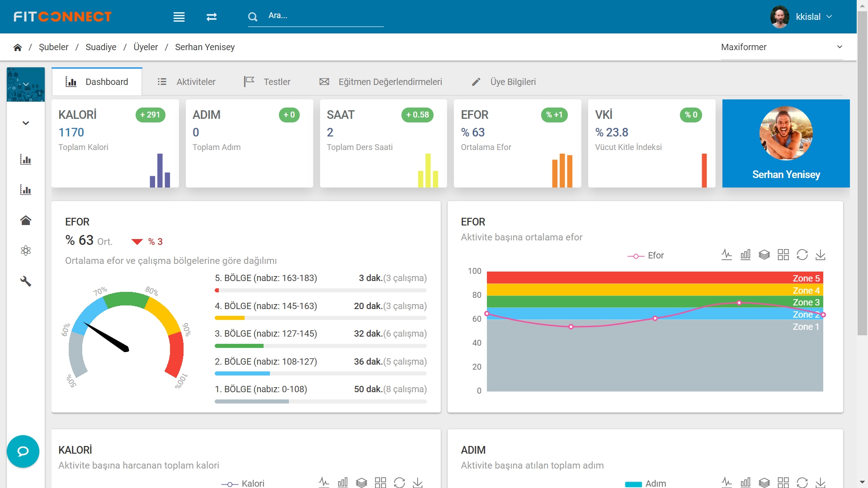Download the KALORİ chart image
Viewport: 868px width, 488px height.
coord(418,483)
